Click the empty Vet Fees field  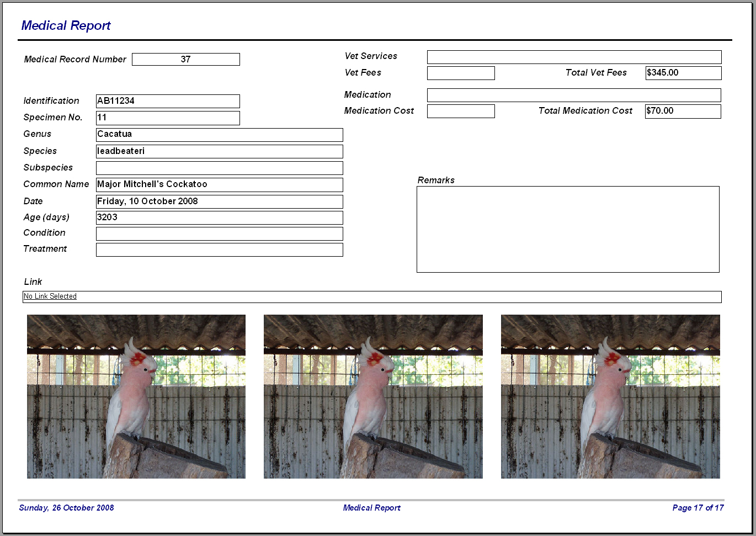461,73
